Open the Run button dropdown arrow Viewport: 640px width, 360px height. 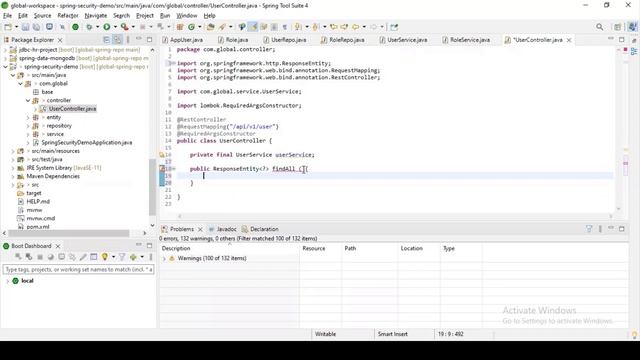[115, 27]
